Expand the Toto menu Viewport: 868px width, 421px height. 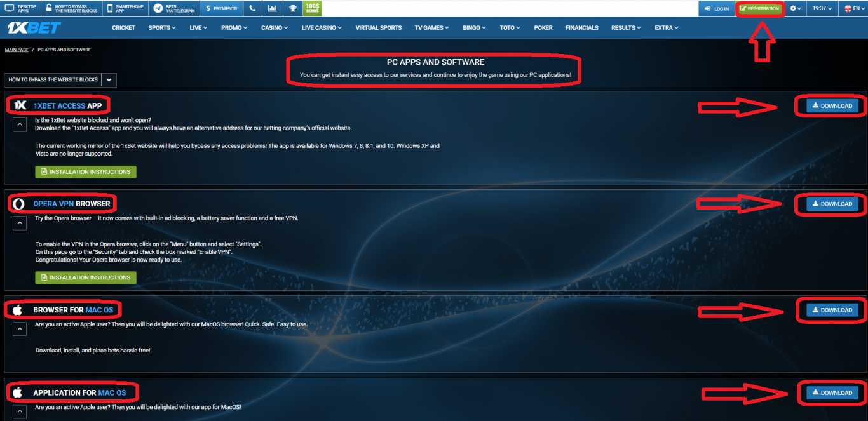pyautogui.click(x=510, y=28)
